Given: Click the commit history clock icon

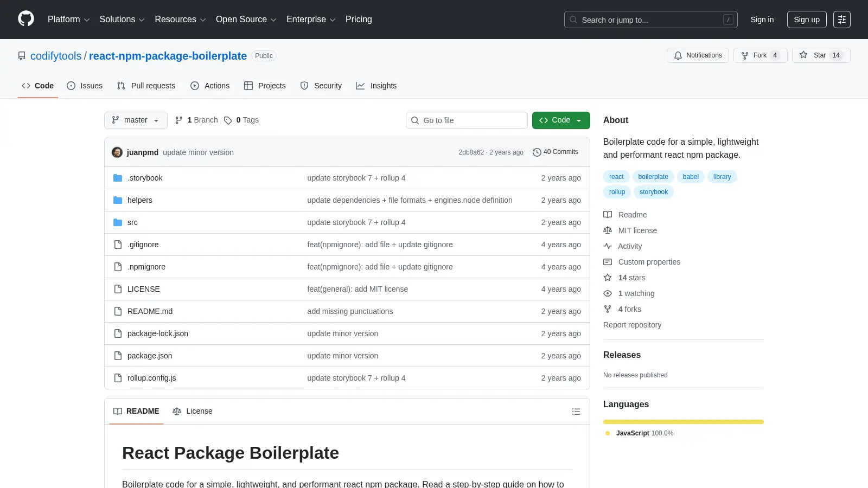Looking at the screenshot, I should (537, 152).
